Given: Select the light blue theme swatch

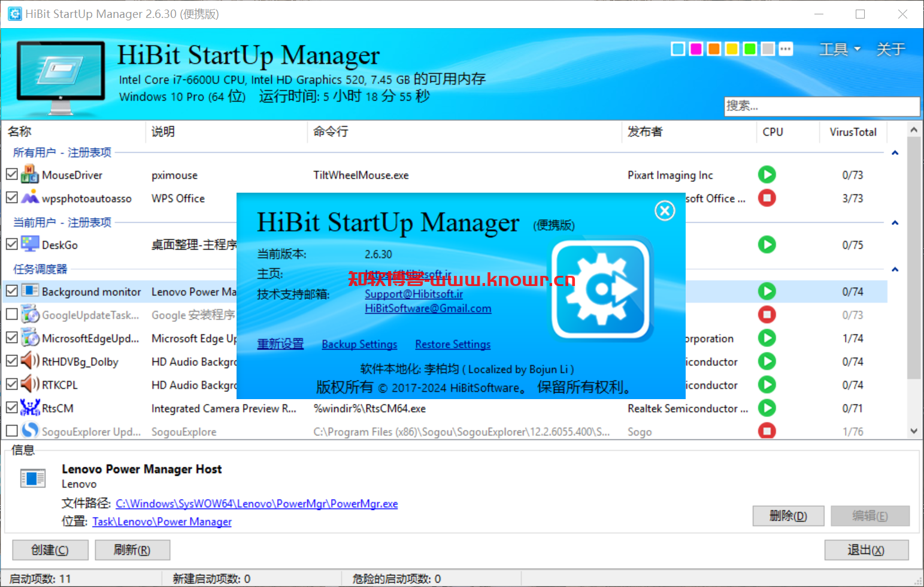Looking at the screenshot, I should coord(678,49).
